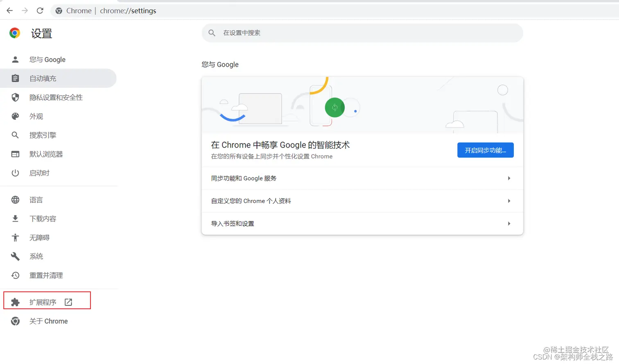Select 自动填充 (Autofill) in sidebar menu

pos(42,78)
